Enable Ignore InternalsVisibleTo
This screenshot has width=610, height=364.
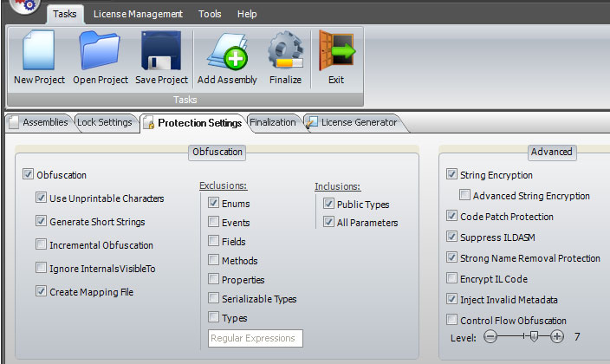pyautogui.click(x=41, y=267)
